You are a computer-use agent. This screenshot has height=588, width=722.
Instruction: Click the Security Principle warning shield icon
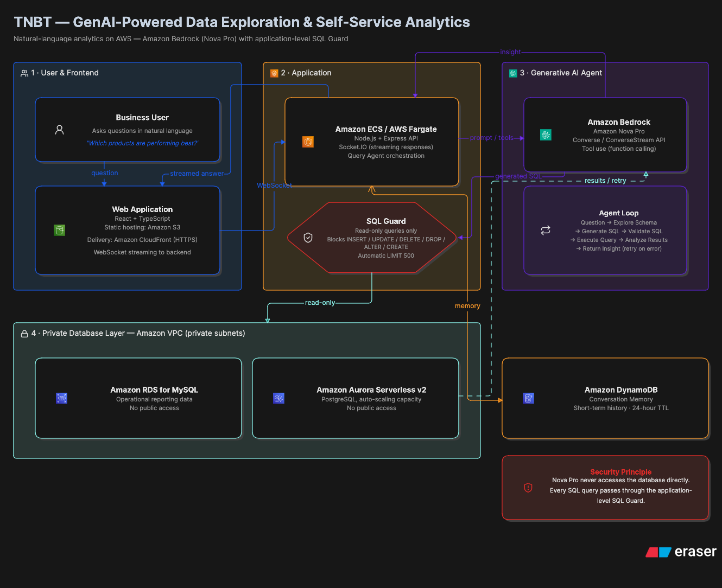point(528,488)
